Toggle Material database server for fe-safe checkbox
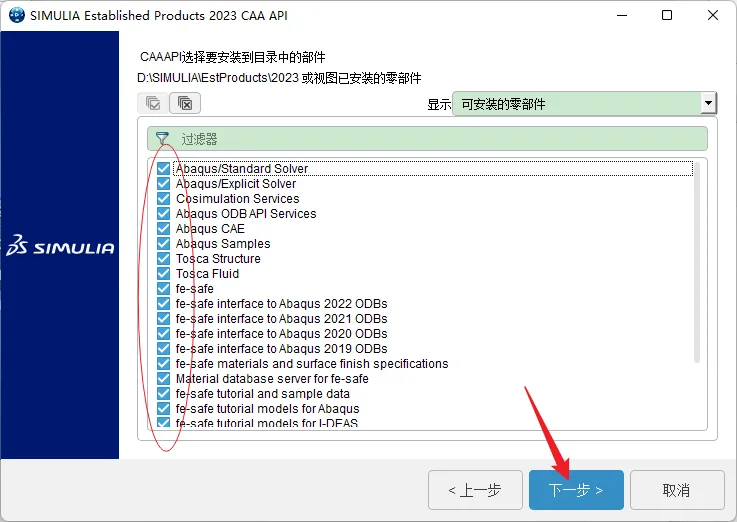Viewport: 737px width, 522px height. [163, 379]
